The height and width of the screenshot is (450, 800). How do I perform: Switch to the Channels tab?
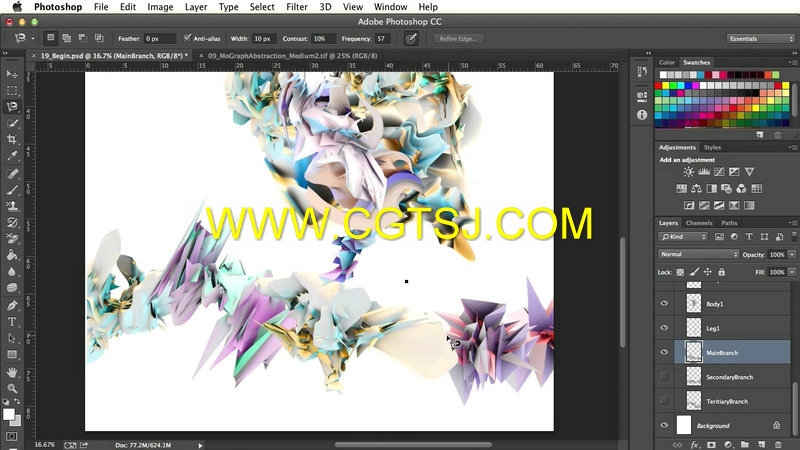coord(698,223)
